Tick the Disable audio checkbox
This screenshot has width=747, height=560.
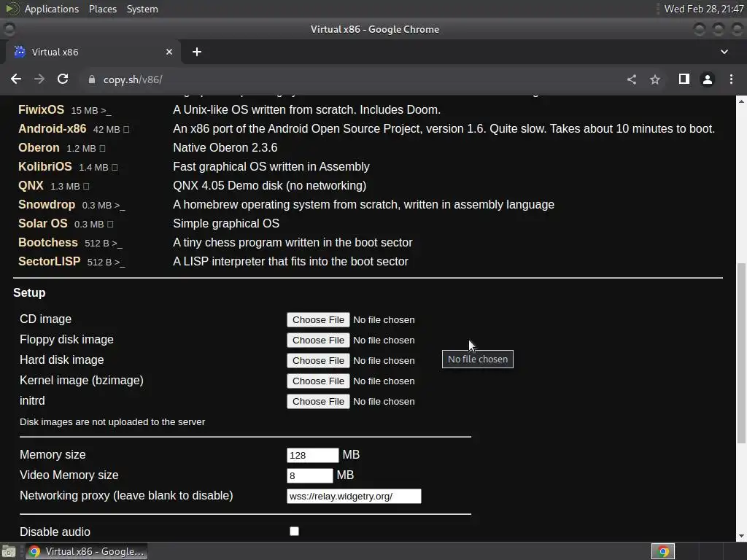[x=295, y=531]
